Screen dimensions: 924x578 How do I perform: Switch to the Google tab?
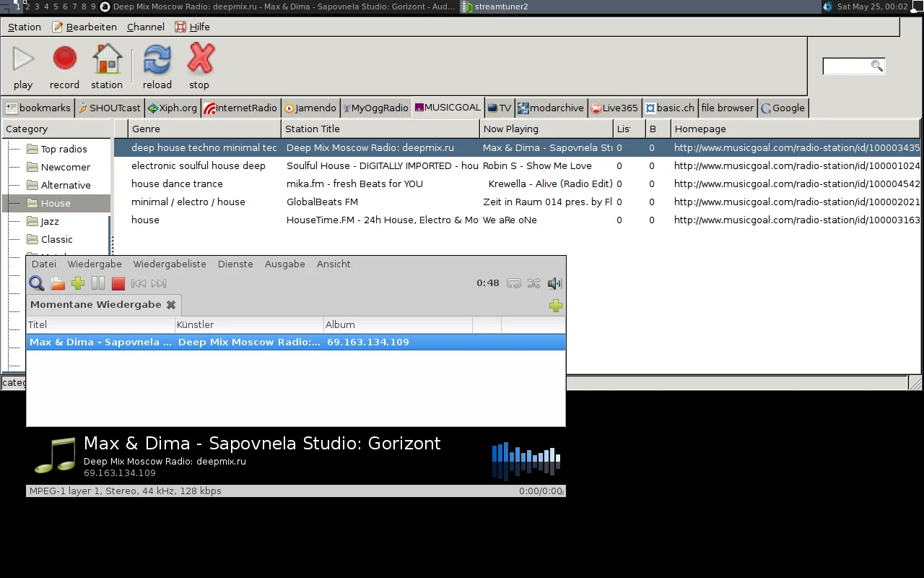click(783, 108)
